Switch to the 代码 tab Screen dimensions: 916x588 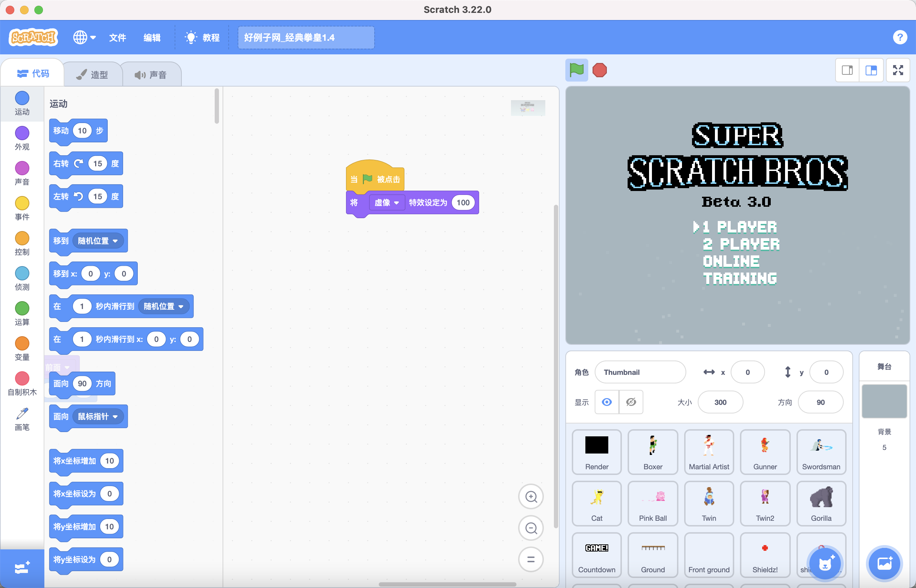click(33, 73)
